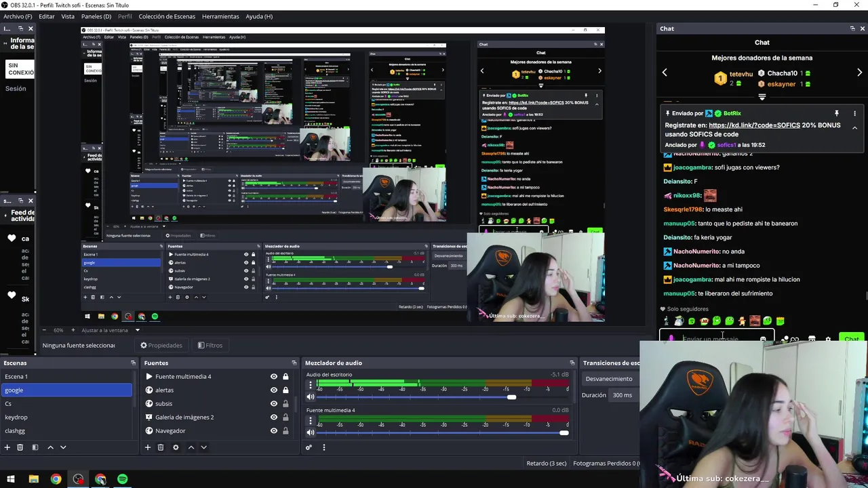The height and width of the screenshot is (488, 868).
Task: Open the Archivo (F) menu
Action: pos(18,16)
